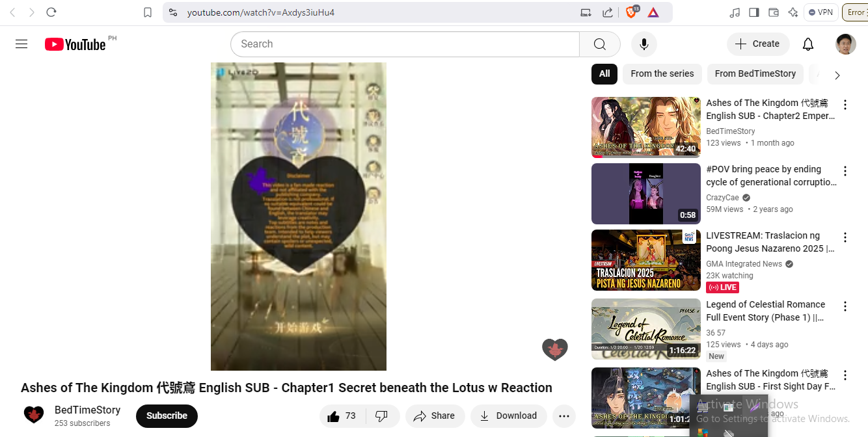Subscribe to BedTimeStory
The width and height of the screenshot is (868, 437).
[x=167, y=416]
